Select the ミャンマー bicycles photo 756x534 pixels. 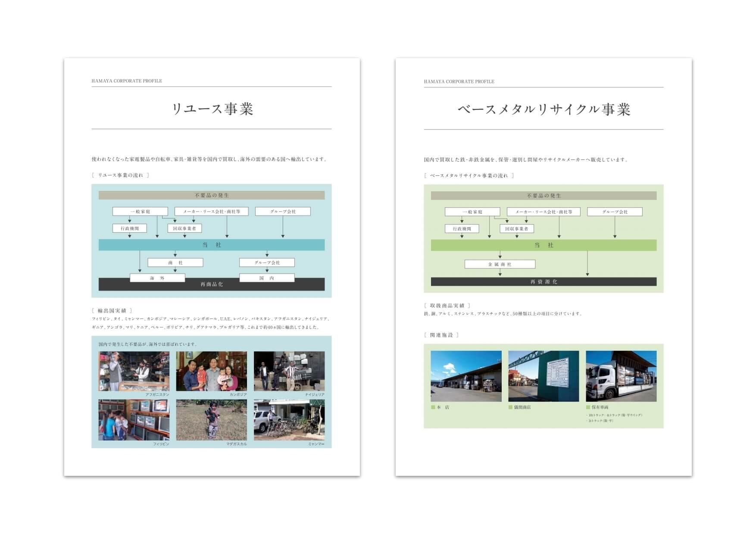(289, 420)
